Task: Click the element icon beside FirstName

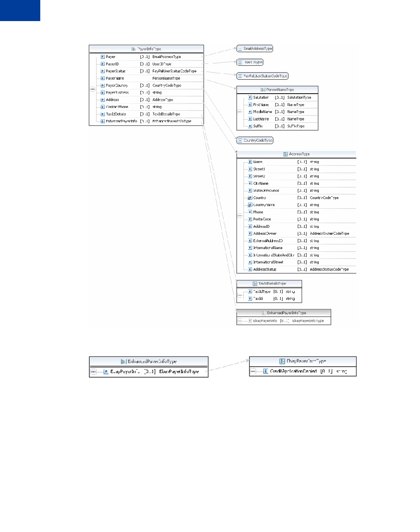Action: tap(250, 105)
